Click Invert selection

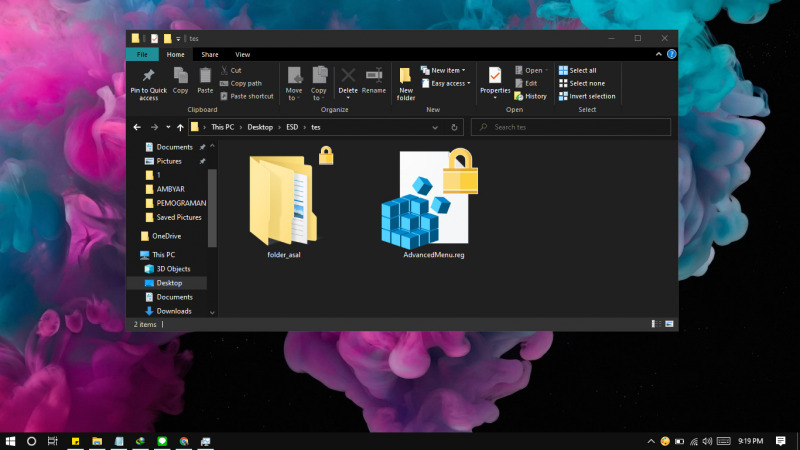point(587,96)
